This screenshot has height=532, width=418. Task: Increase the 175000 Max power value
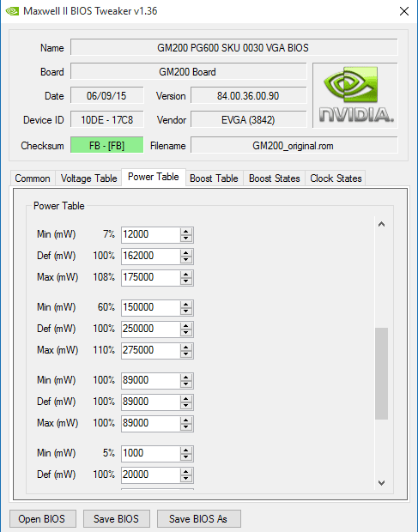186,274
